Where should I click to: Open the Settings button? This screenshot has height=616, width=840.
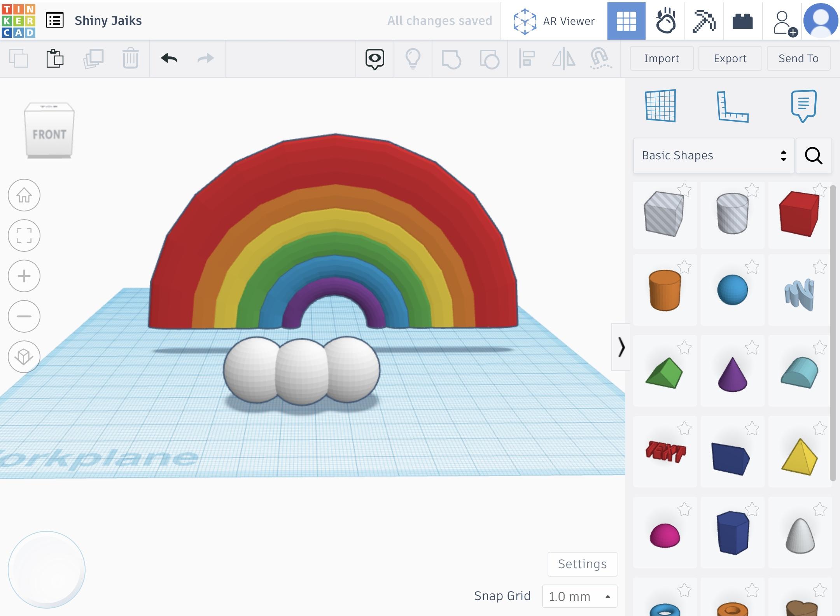tap(582, 564)
